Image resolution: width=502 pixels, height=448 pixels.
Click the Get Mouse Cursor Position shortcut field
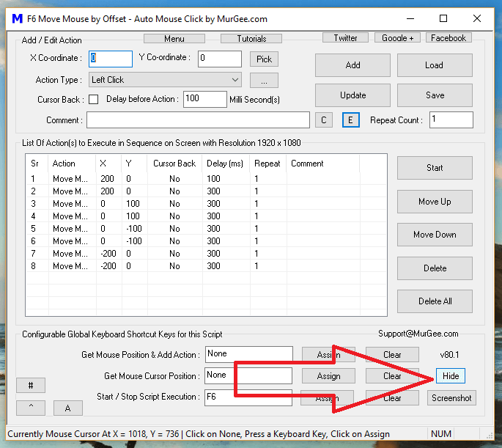248,375
